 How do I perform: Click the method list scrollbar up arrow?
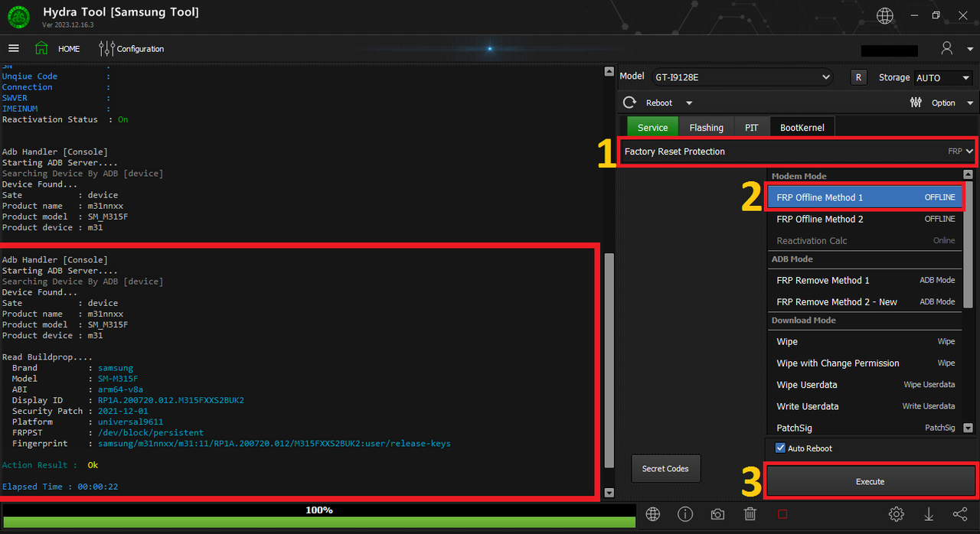point(968,175)
